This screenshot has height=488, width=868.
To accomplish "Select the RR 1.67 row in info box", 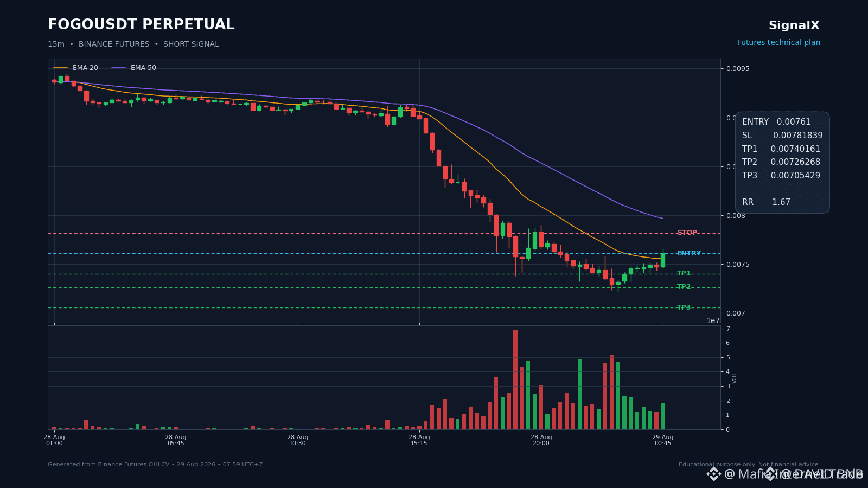I will coord(766,202).
